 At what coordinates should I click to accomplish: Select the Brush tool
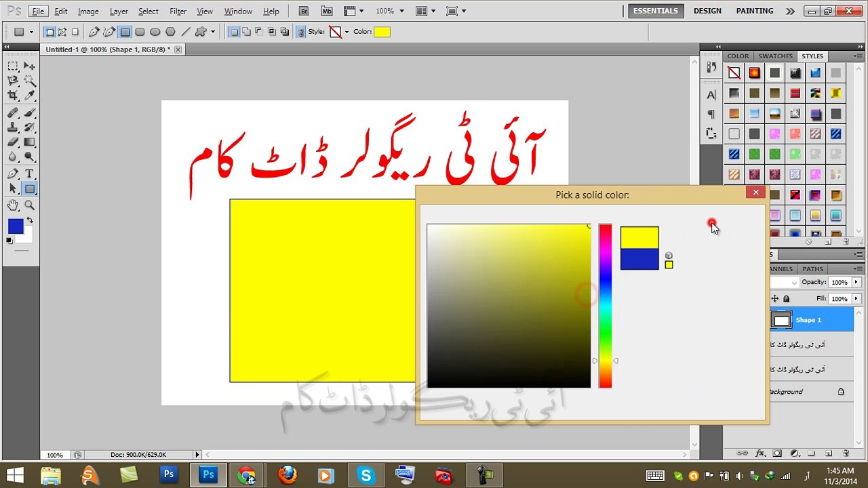tap(30, 113)
